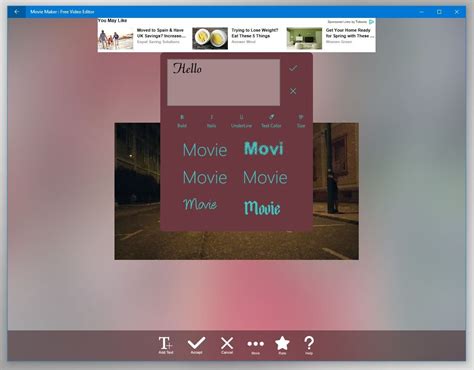This screenshot has height=370, width=474.
Task: Open the More options menu
Action: (x=256, y=346)
